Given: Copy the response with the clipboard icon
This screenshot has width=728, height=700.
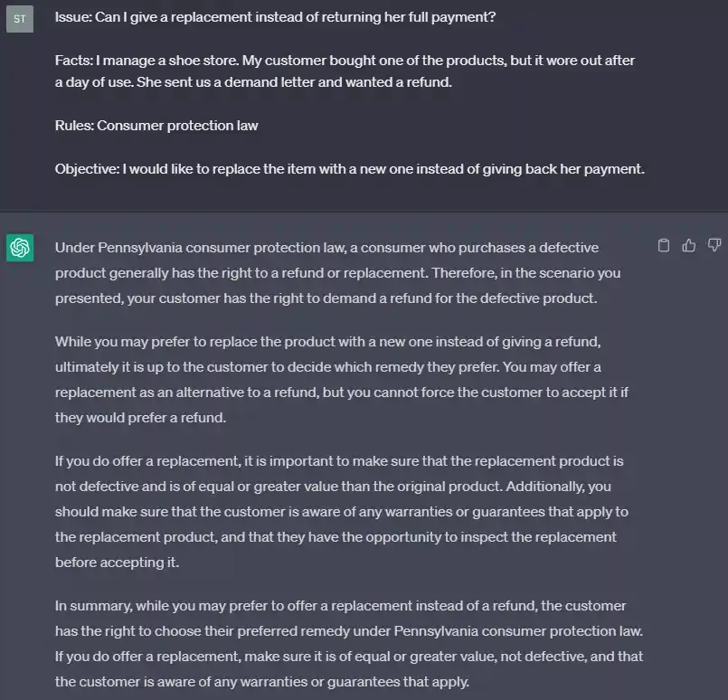Looking at the screenshot, I should coord(664,245).
